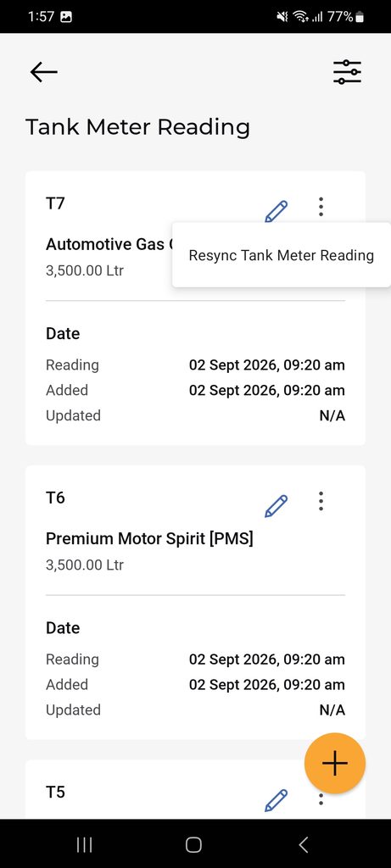Select the T5 tank label

pyautogui.click(x=55, y=793)
